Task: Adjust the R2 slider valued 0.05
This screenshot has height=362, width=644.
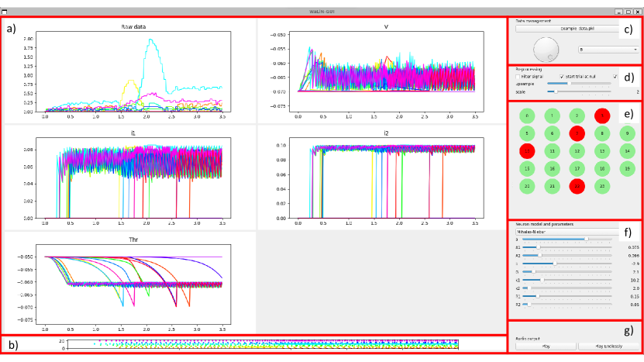Action: (x=567, y=305)
